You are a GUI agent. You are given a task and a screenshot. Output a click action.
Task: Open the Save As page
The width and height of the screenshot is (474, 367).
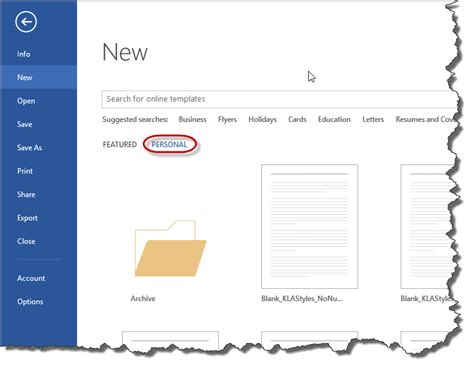click(x=29, y=148)
